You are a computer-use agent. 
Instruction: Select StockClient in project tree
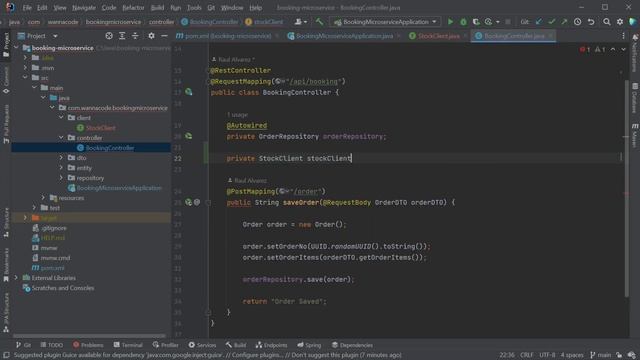click(100, 128)
